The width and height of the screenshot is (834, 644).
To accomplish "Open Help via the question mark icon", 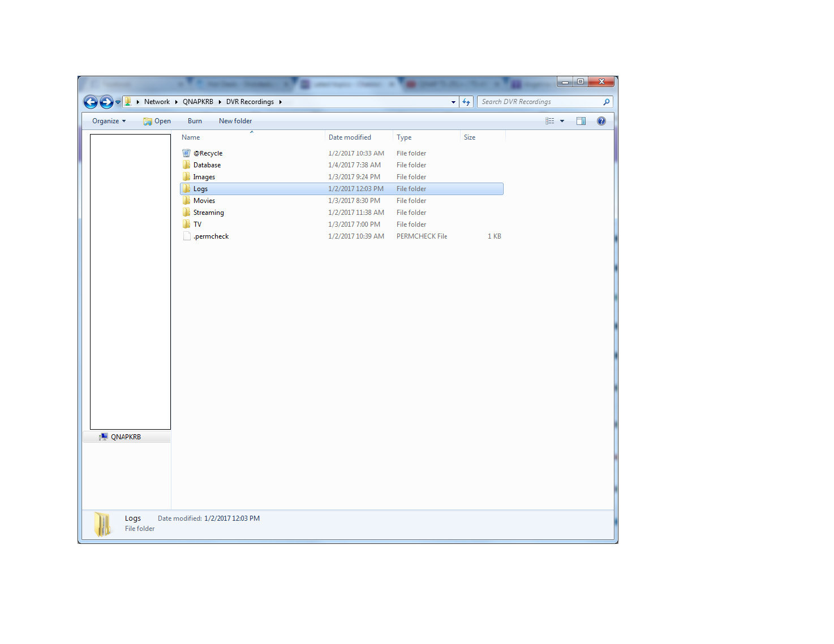I will coord(601,121).
